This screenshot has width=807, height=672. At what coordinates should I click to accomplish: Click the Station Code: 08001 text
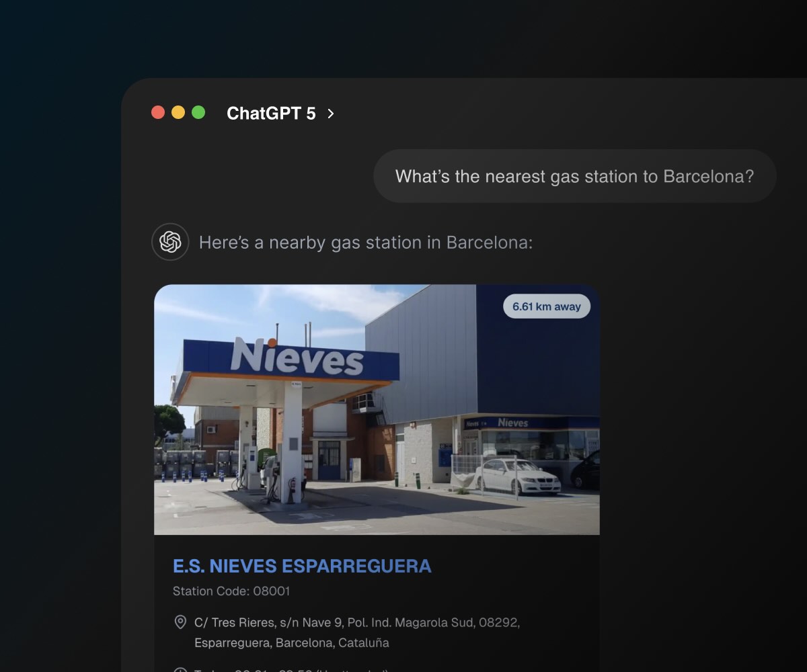(x=231, y=591)
